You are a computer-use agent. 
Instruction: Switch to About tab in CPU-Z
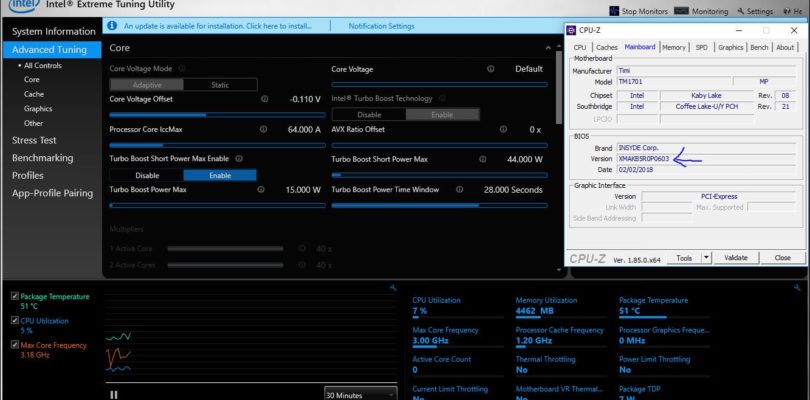click(785, 47)
